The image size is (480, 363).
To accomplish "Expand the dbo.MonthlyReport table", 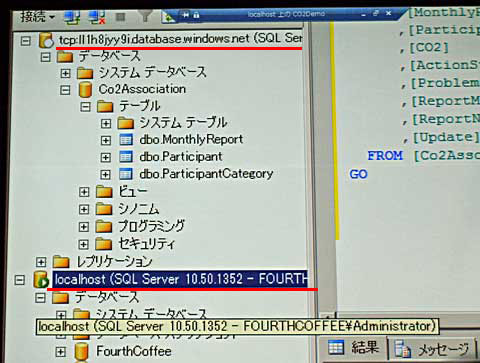I will 105,140.
